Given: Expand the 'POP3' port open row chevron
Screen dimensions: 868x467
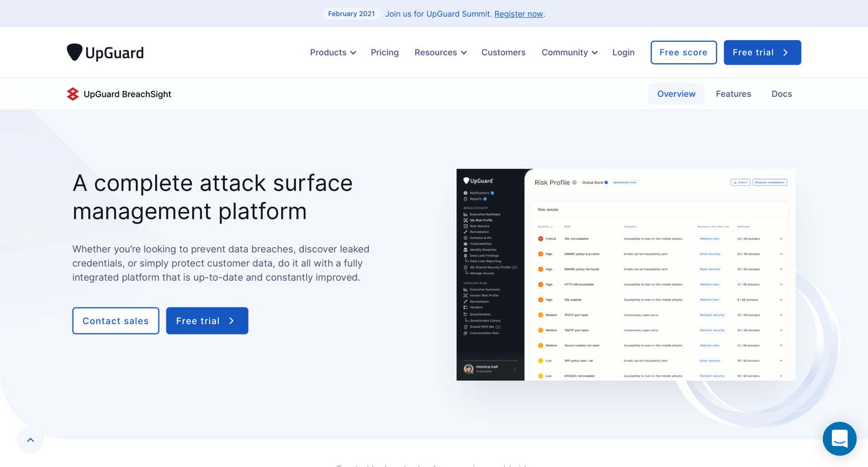Looking at the screenshot, I should (781, 315).
